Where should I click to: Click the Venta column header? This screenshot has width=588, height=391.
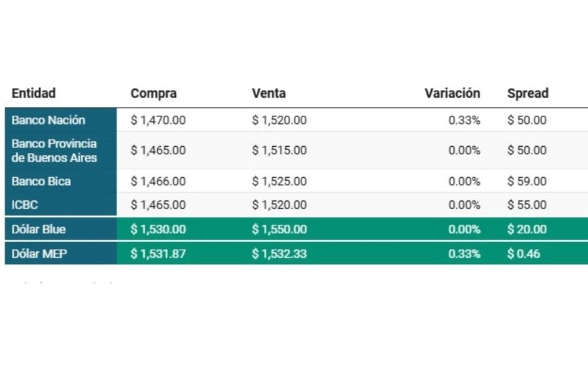(268, 93)
